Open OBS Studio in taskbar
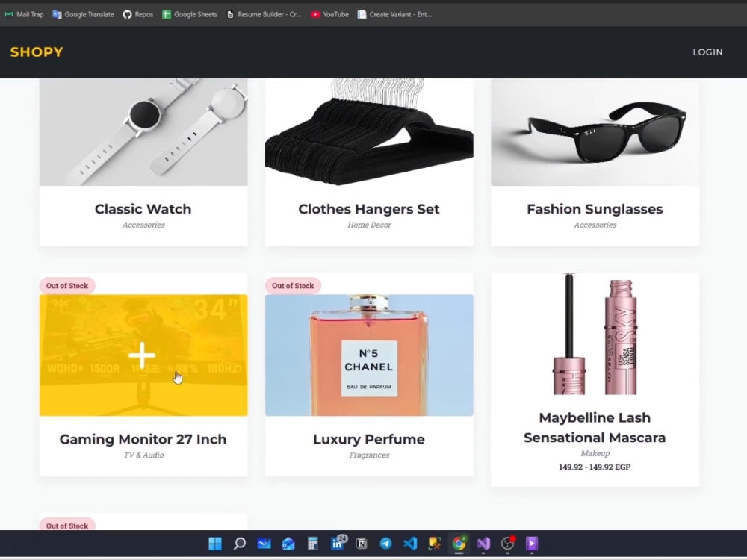Screen dimensions: 747x560 (x=508, y=544)
